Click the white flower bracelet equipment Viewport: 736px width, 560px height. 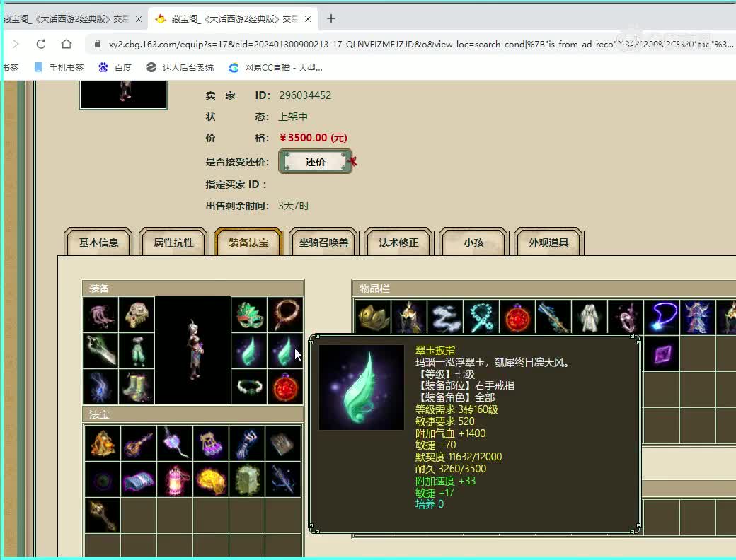pyautogui.click(x=249, y=387)
